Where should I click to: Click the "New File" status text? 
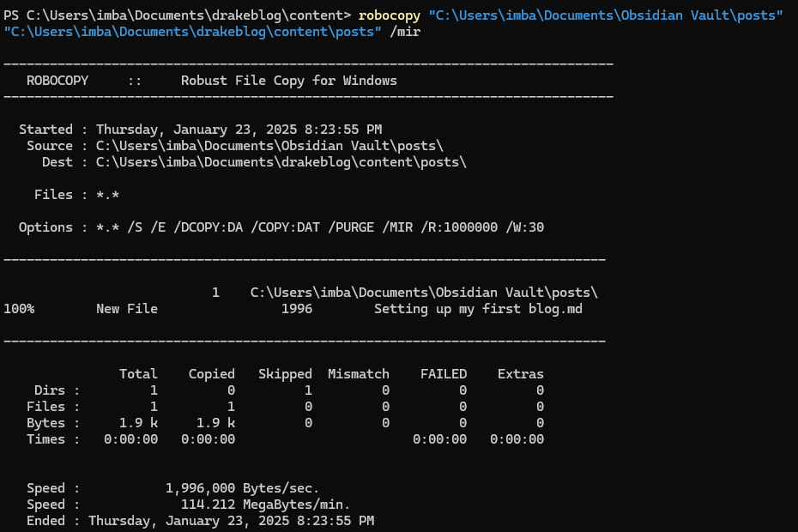127,308
